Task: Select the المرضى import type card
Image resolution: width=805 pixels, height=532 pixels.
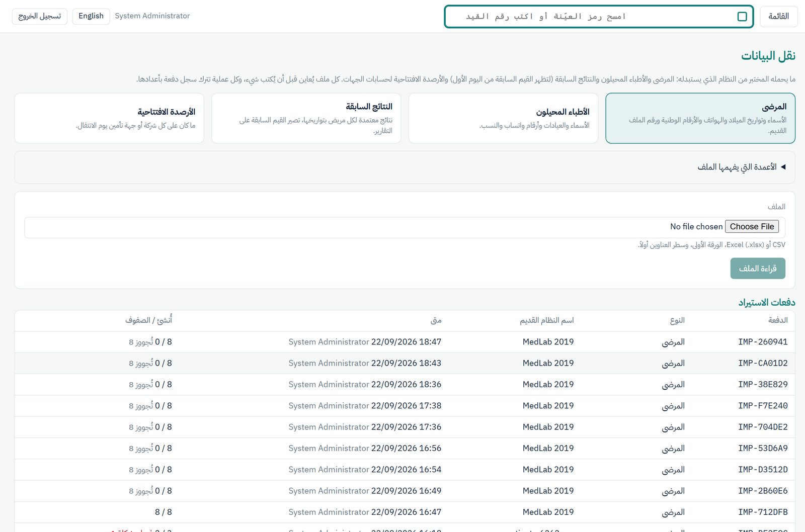Action: pos(700,118)
